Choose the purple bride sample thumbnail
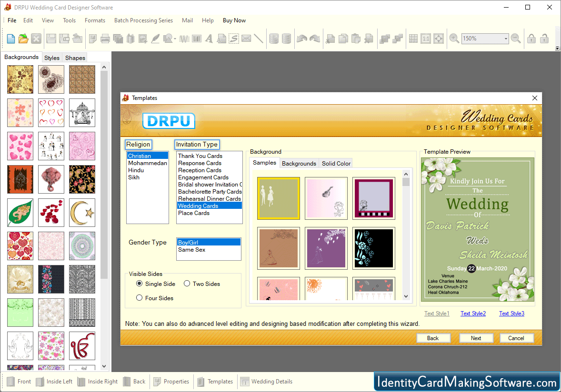The image size is (561, 392). (x=326, y=248)
